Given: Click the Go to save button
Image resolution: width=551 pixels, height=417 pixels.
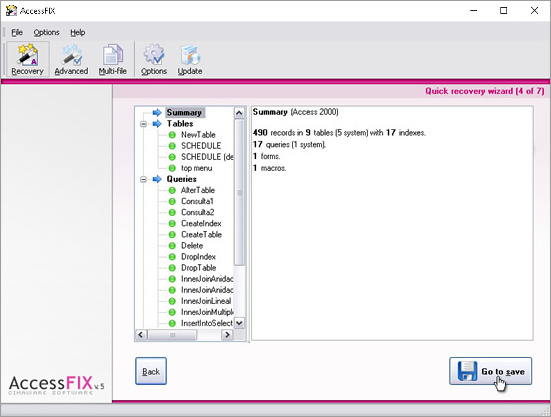Looking at the screenshot, I should coord(491,371).
